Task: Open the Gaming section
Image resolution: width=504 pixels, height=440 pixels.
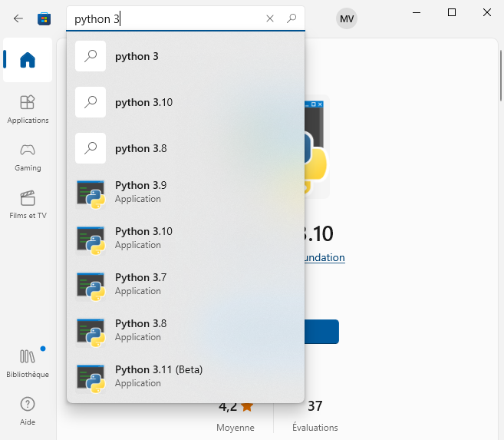Action: [28, 157]
